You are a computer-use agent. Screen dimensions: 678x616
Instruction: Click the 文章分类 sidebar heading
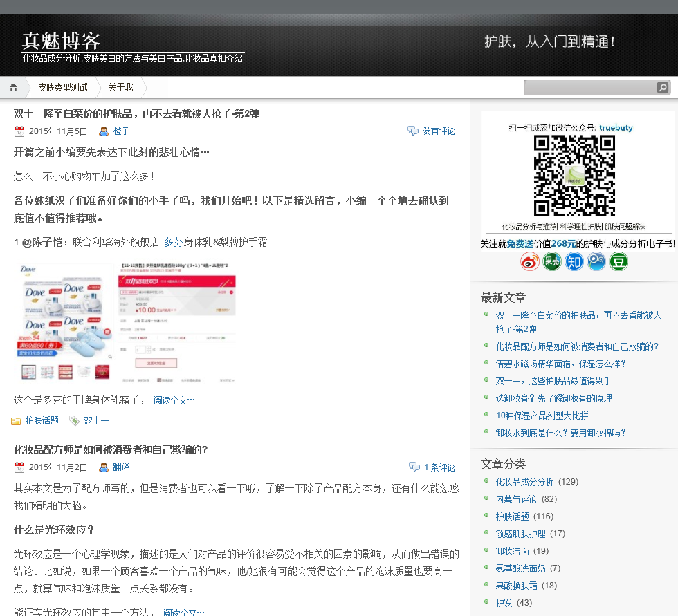pos(503,465)
